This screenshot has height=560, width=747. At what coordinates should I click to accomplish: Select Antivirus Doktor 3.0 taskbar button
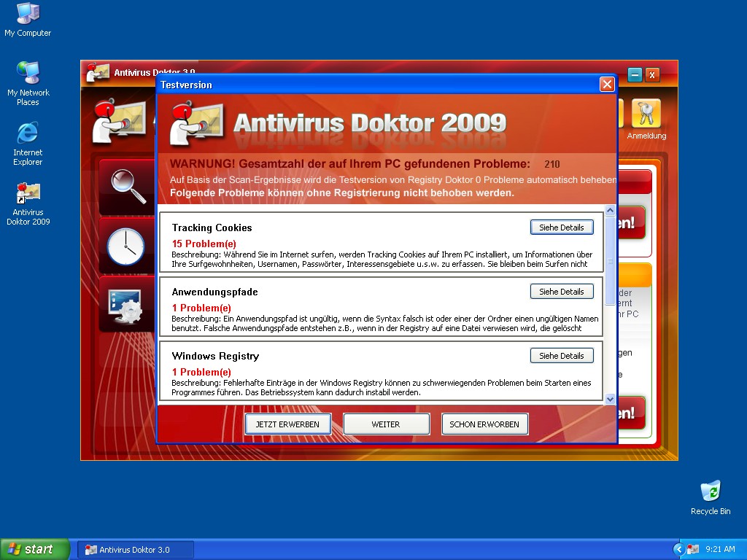(x=136, y=550)
